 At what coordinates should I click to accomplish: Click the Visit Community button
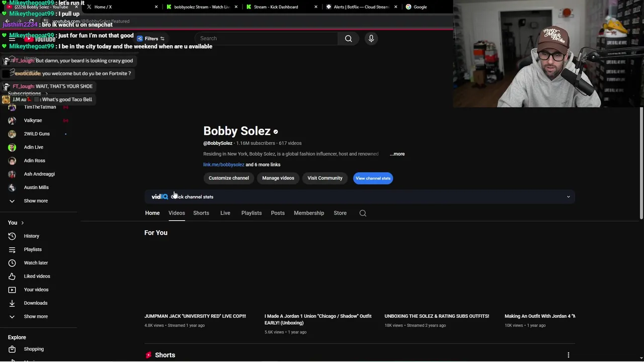click(x=325, y=178)
